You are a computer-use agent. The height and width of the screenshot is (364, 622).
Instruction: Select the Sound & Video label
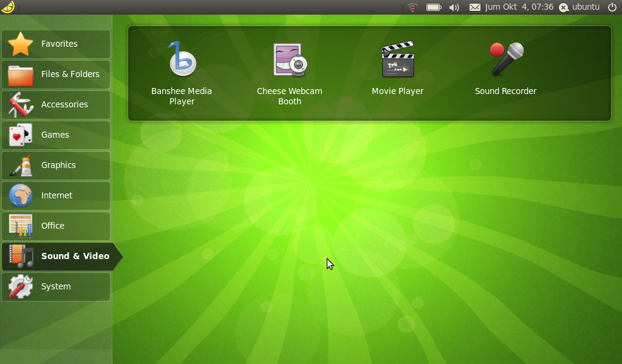point(75,256)
